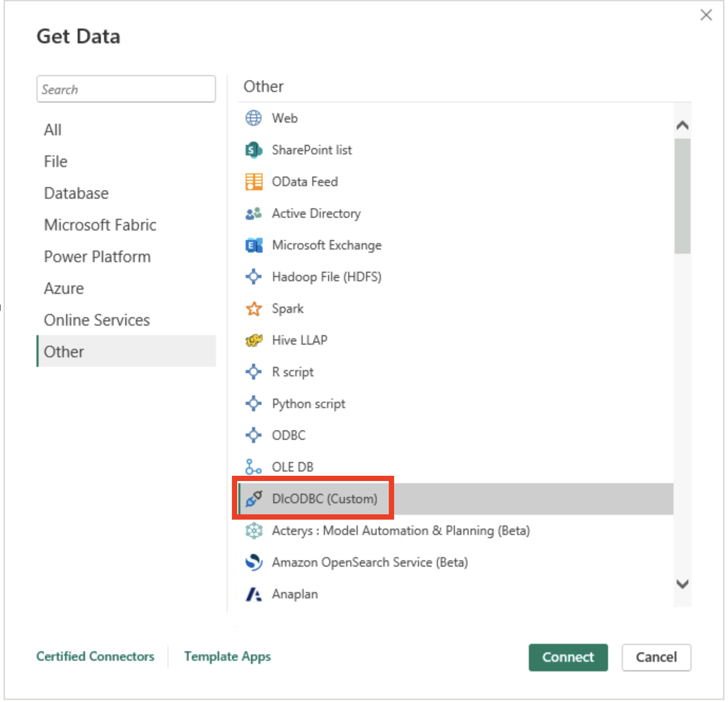Click the Web globe icon
The height and width of the screenshot is (702, 728).
(254, 118)
